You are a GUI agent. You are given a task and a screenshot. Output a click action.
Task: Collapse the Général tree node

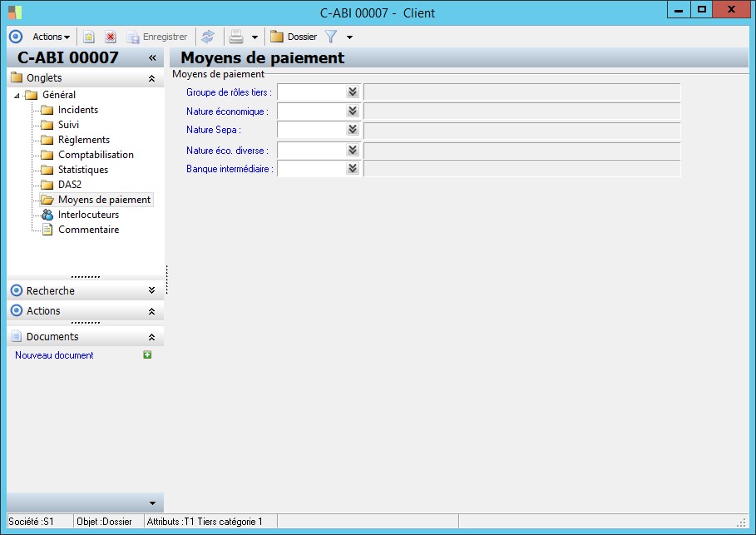coord(17,96)
